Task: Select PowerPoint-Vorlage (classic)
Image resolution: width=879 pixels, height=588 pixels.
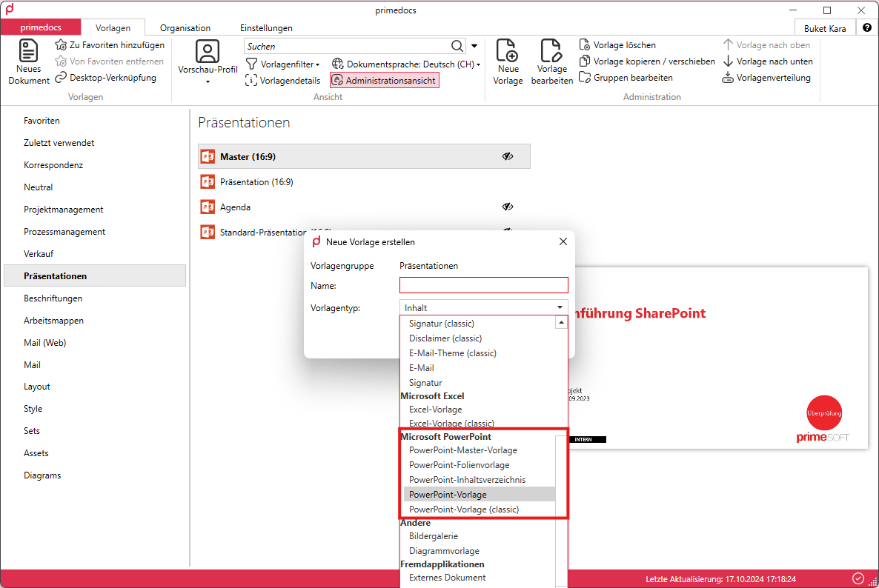Action: click(464, 509)
